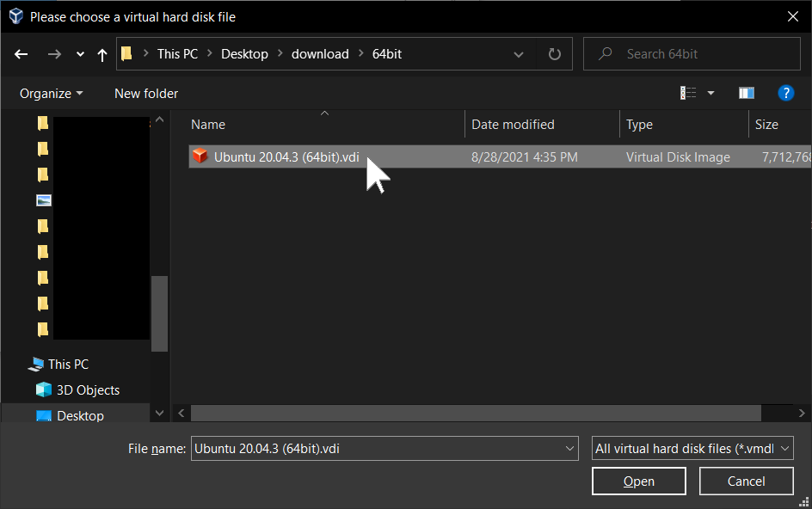Create a New folder

click(x=146, y=93)
